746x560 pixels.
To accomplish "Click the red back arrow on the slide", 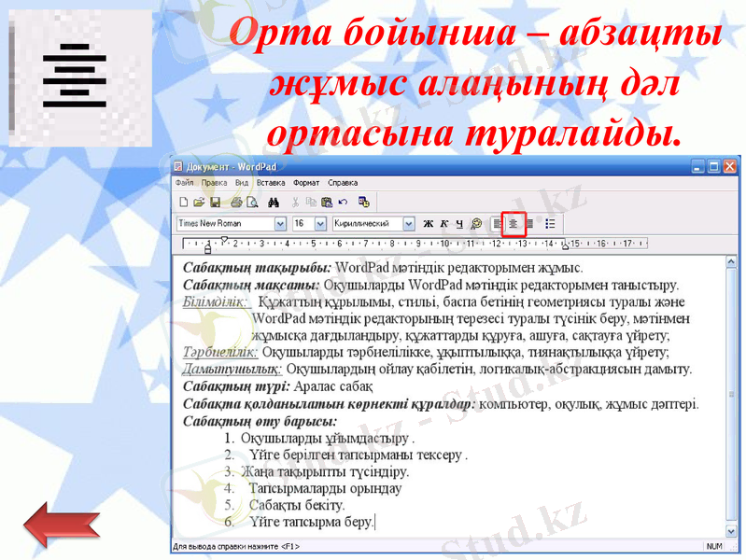I will click(x=62, y=525).
